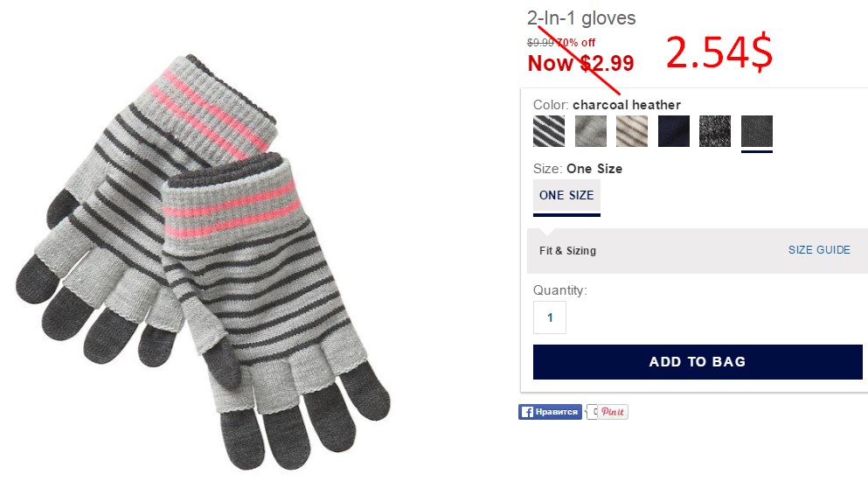Viewport: 868px width, 481px height.
Task: Select the black and white striped color swatch
Action: pyautogui.click(x=549, y=131)
